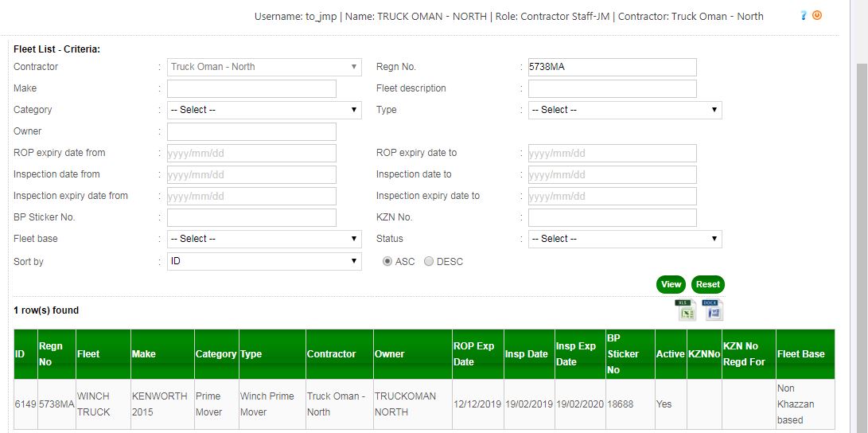The height and width of the screenshot is (433, 868).
Task: Click the blue help question mark icon
Action: [x=804, y=16]
